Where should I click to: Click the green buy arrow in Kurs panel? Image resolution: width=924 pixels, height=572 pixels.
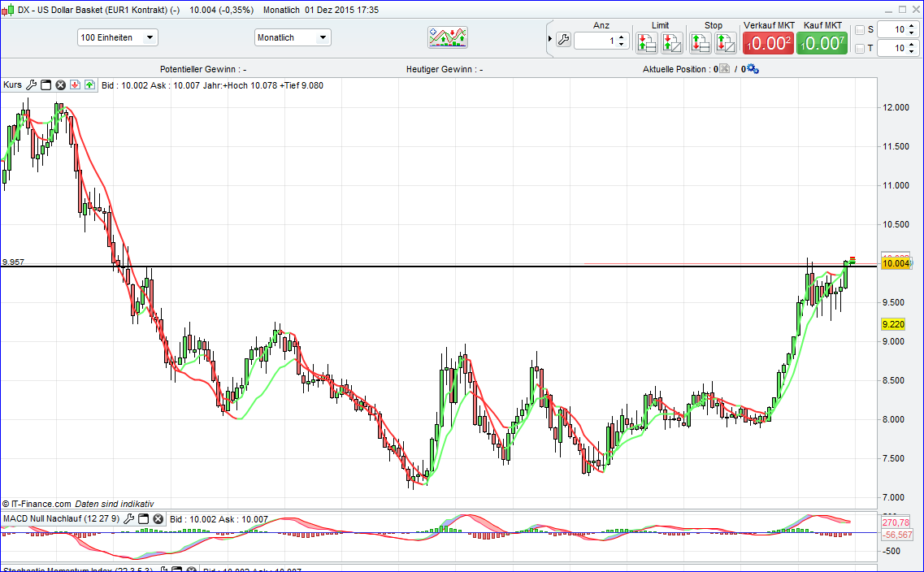click(x=89, y=84)
